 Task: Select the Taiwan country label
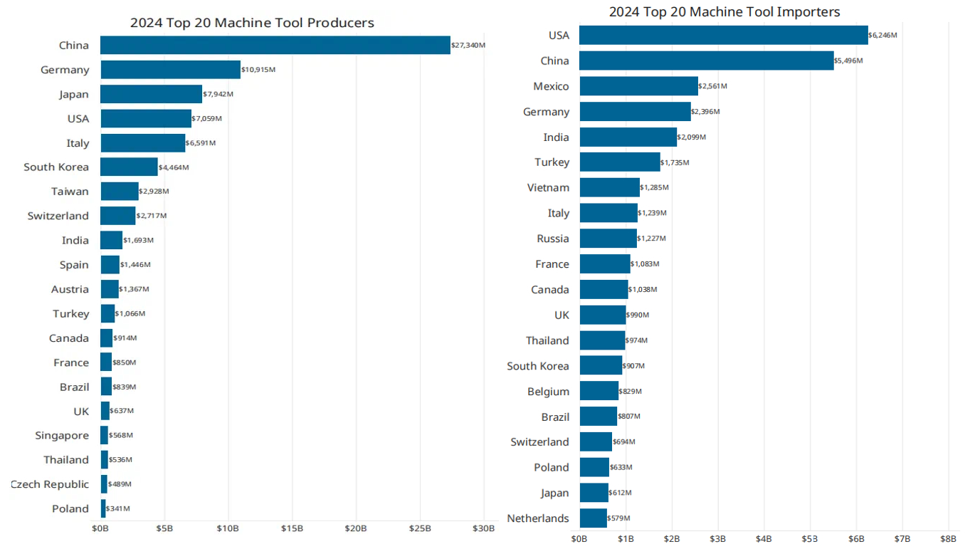coord(70,192)
